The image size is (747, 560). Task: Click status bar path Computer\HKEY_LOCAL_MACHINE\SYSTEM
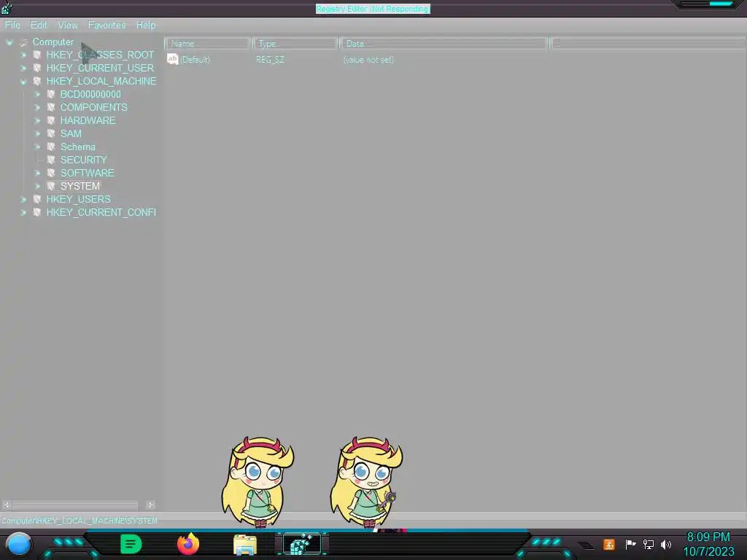79,521
